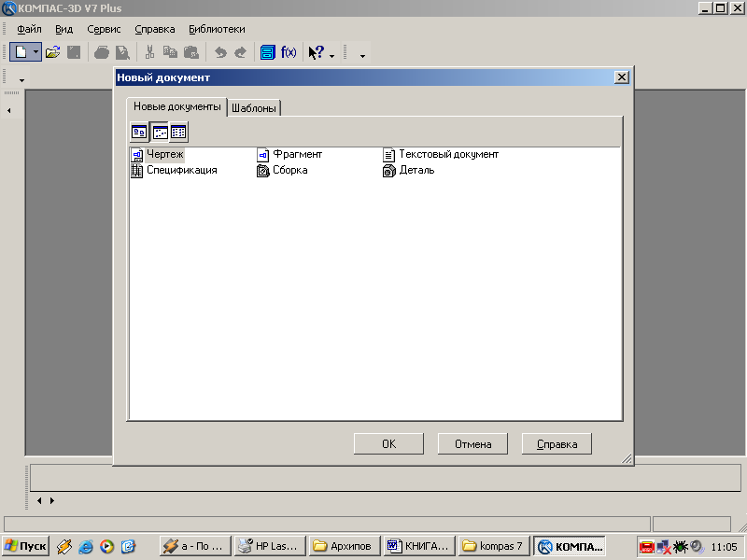Viewport: 747px width, 560px height.
Task: Click the left panel collapse arrow
Action: coord(8,110)
